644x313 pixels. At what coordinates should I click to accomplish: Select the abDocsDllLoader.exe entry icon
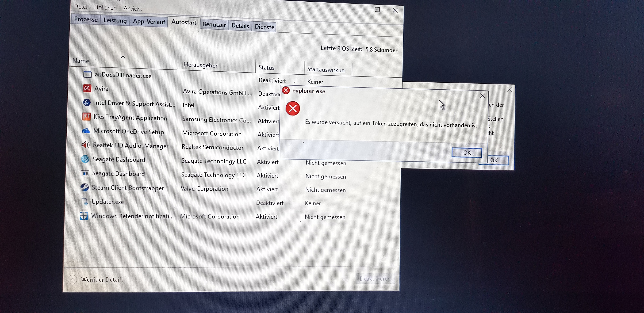87,75
